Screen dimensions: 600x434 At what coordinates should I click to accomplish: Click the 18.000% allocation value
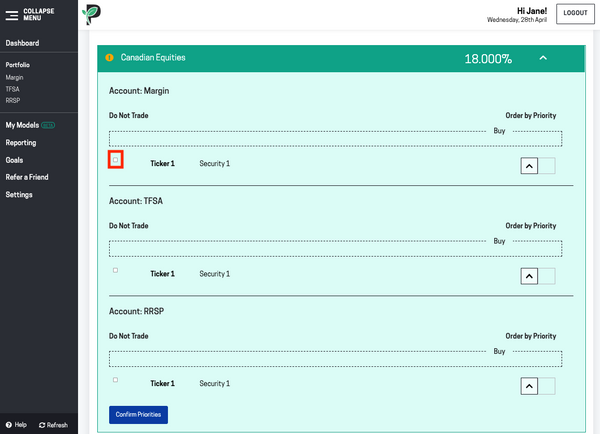click(x=488, y=59)
